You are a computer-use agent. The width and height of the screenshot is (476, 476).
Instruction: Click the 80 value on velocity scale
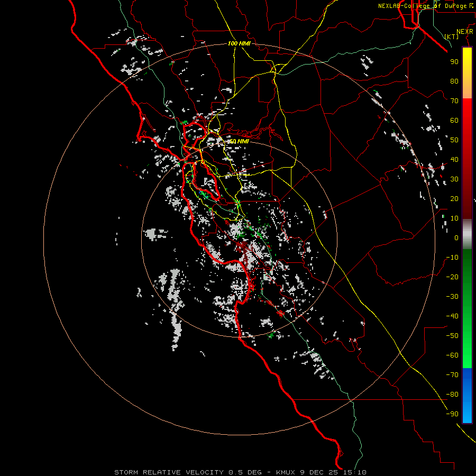point(454,81)
